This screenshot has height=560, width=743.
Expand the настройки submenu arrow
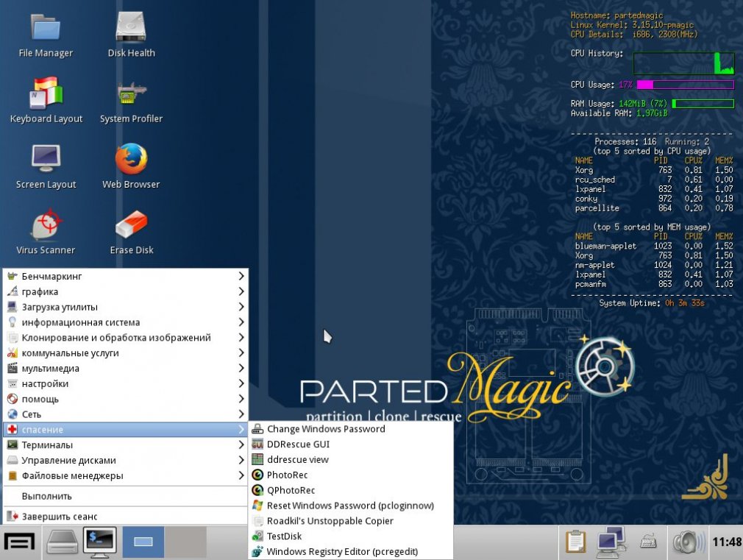pyautogui.click(x=241, y=383)
